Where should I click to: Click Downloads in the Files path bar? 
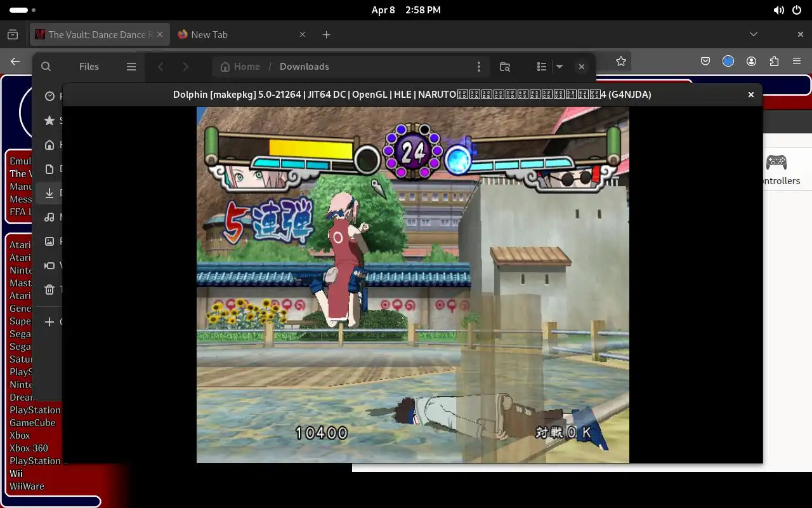click(304, 66)
